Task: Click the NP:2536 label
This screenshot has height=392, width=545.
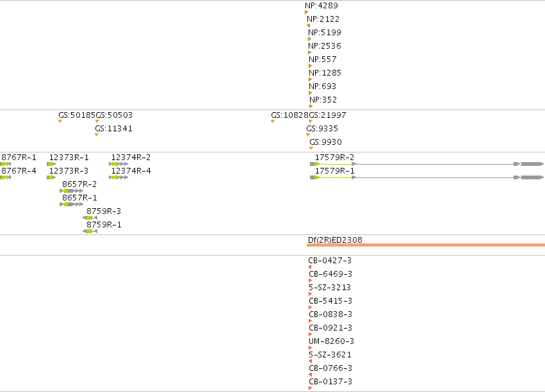Action: 324,46
